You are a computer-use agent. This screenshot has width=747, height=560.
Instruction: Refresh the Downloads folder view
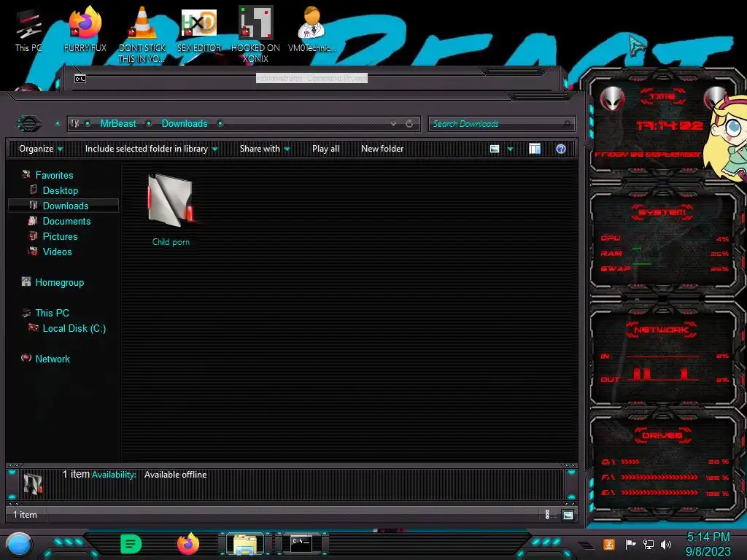coord(409,124)
